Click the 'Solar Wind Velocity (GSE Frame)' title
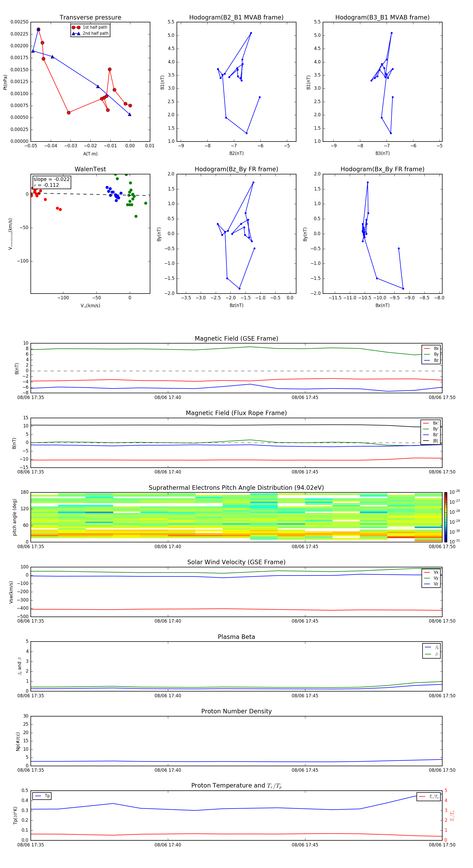The width and height of the screenshot is (473, 868). pyautogui.click(x=236, y=562)
